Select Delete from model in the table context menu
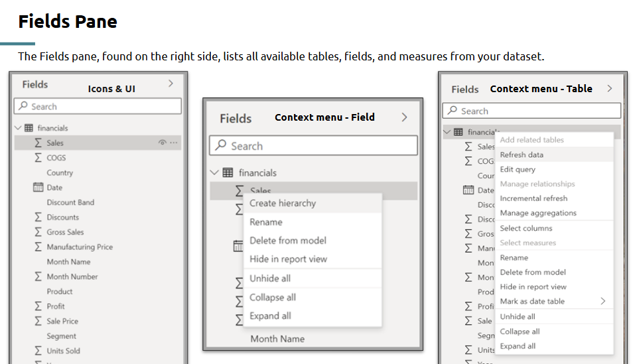This screenshot has height=364, width=633. click(x=554, y=272)
